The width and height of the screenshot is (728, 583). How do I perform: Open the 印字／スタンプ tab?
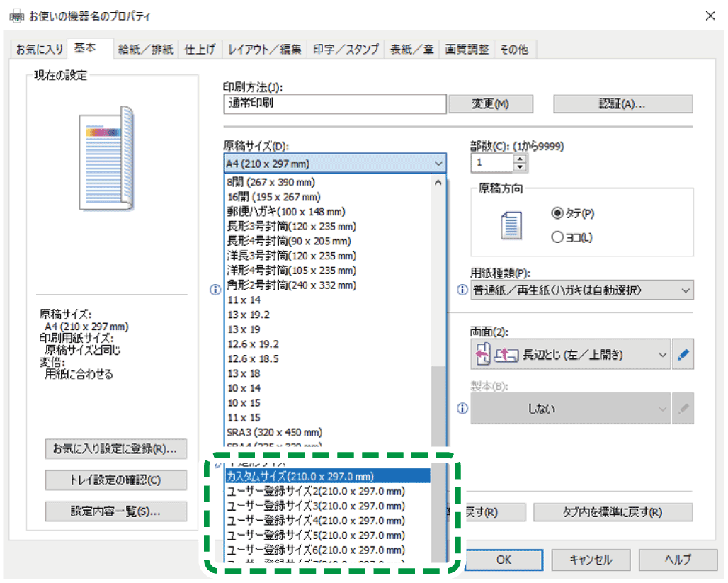[x=346, y=50]
